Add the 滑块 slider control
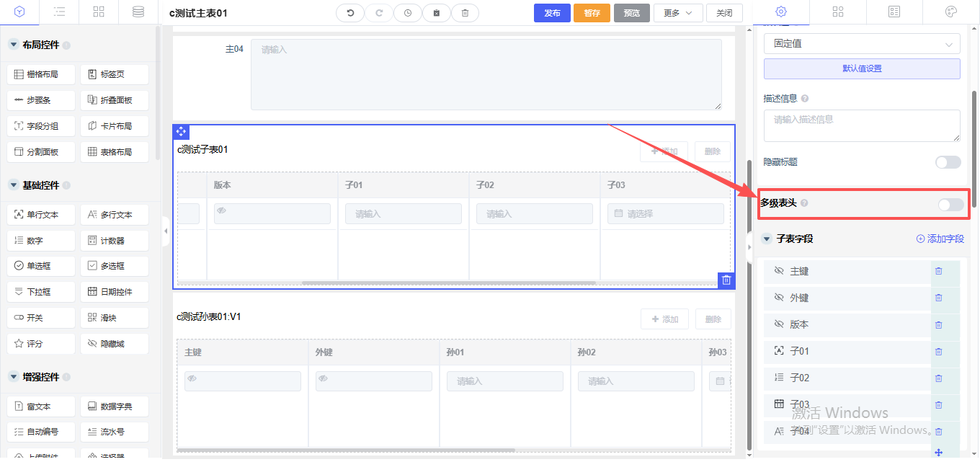Viewport: 980px width, 462px height. [x=114, y=318]
